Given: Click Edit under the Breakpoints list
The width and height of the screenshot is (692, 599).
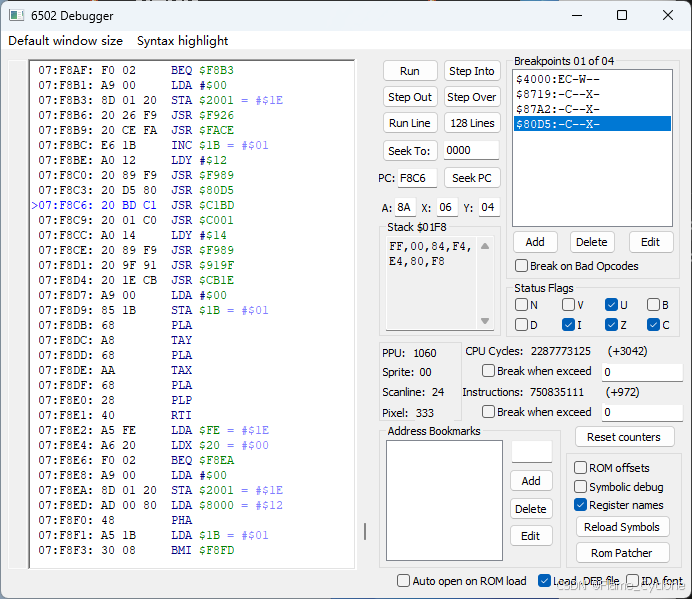Looking at the screenshot, I should coord(651,242).
